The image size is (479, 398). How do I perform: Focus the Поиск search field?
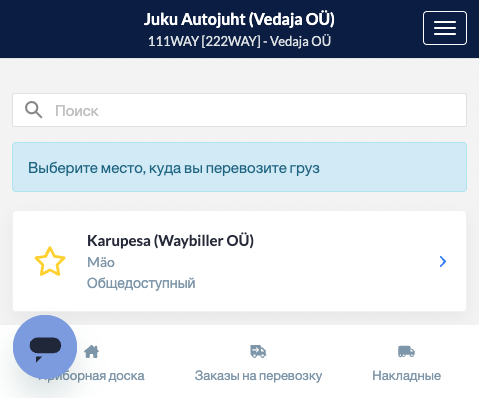coord(239,110)
